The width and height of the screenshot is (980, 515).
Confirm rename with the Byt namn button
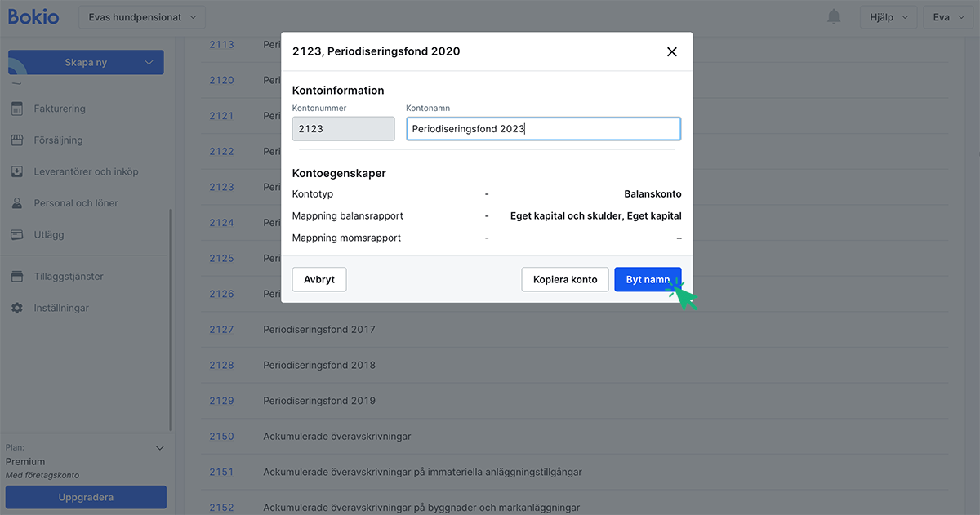pos(648,278)
